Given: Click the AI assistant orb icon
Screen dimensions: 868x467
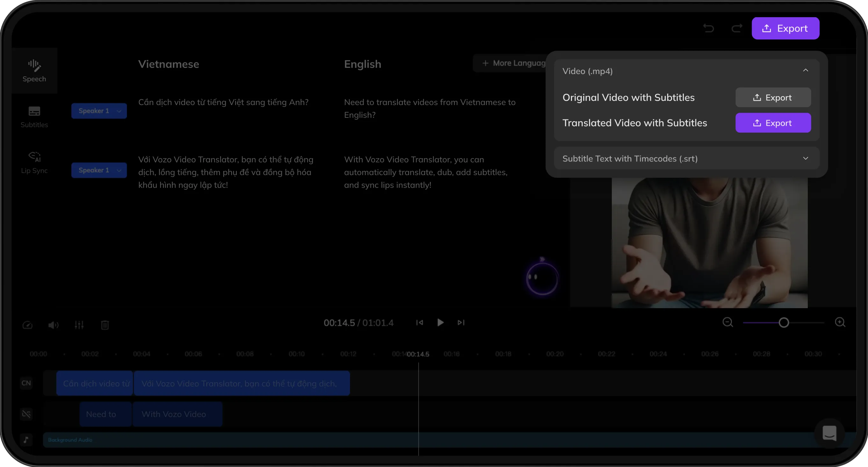Looking at the screenshot, I should click(542, 278).
